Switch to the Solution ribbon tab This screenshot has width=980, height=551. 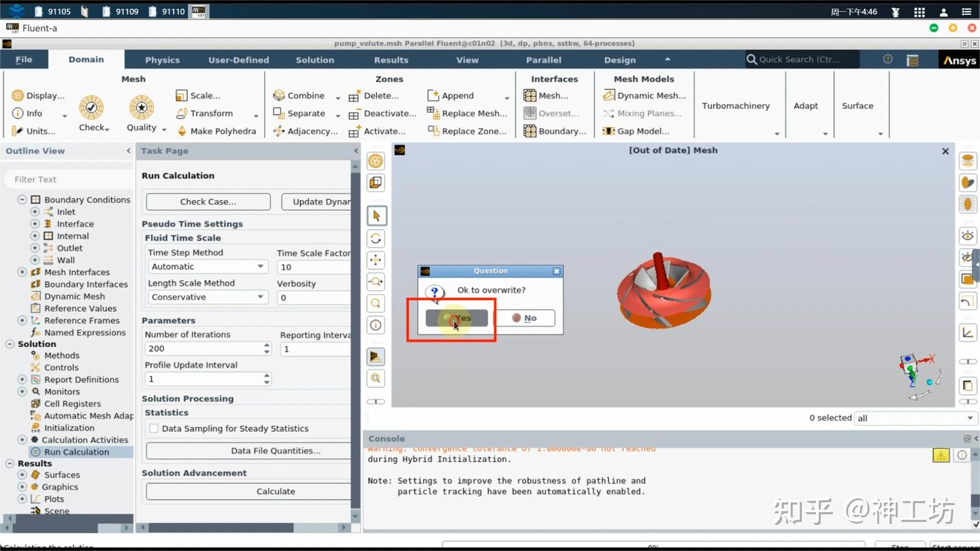pos(314,60)
